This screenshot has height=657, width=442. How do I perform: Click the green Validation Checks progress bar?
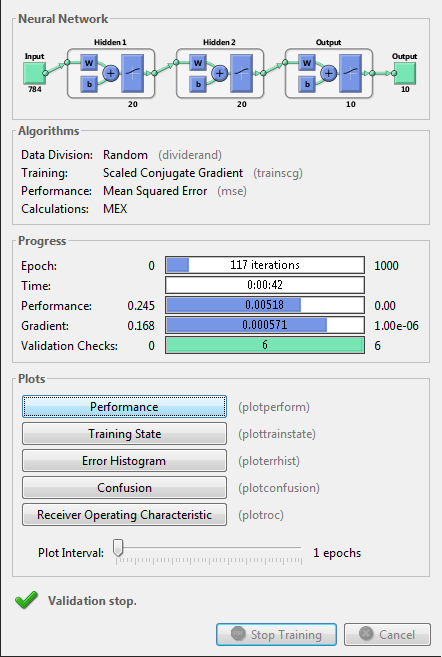coord(265,345)
